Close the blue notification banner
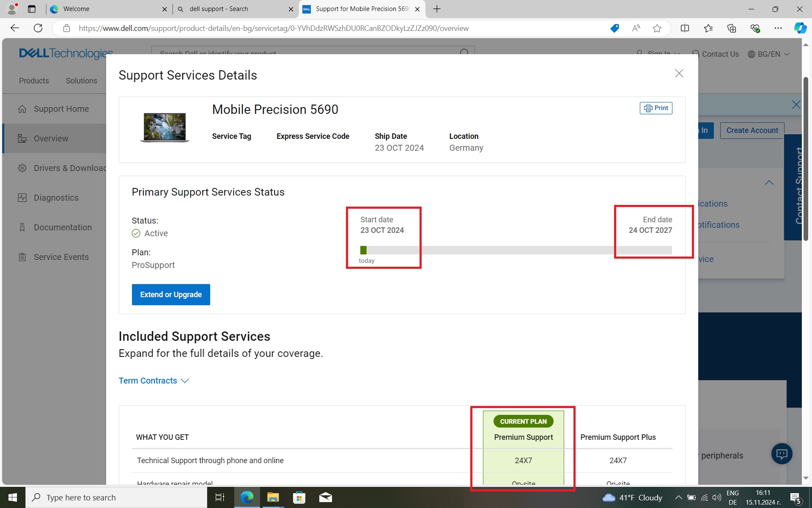The height and width of the screenshot is (508, 812). (796, 105)
